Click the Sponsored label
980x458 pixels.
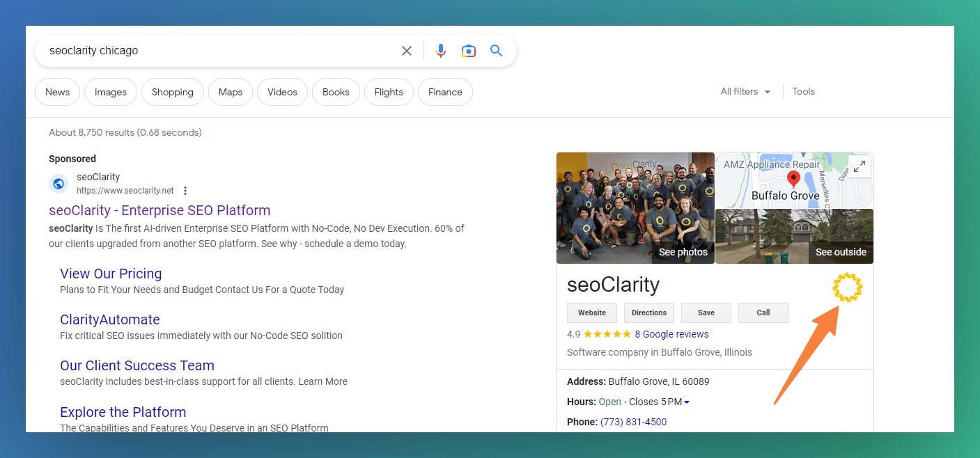[72, 159]
